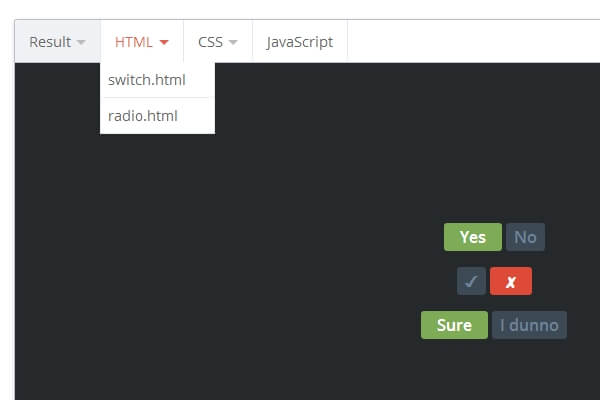Switch to the JavaScript tab
The width and height of the screenshot is (600, 400).
pyautogui.click(x=299, y=42)
